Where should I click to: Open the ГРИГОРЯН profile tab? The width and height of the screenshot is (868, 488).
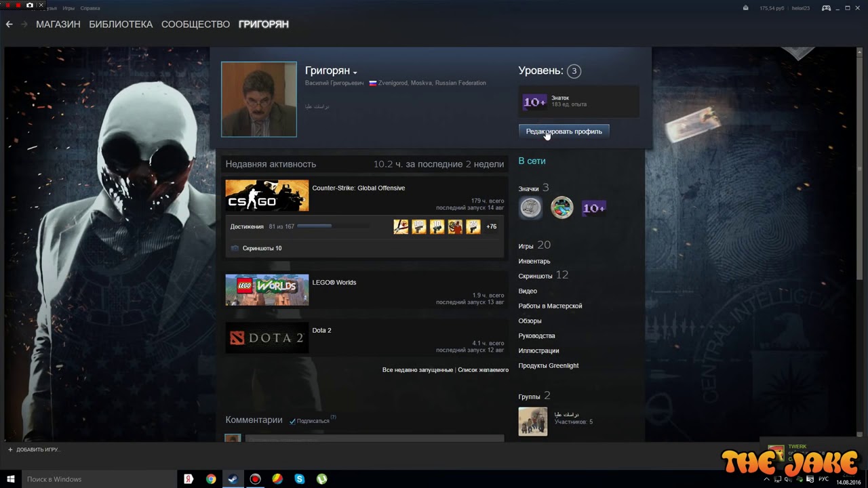tap(264, 24)
